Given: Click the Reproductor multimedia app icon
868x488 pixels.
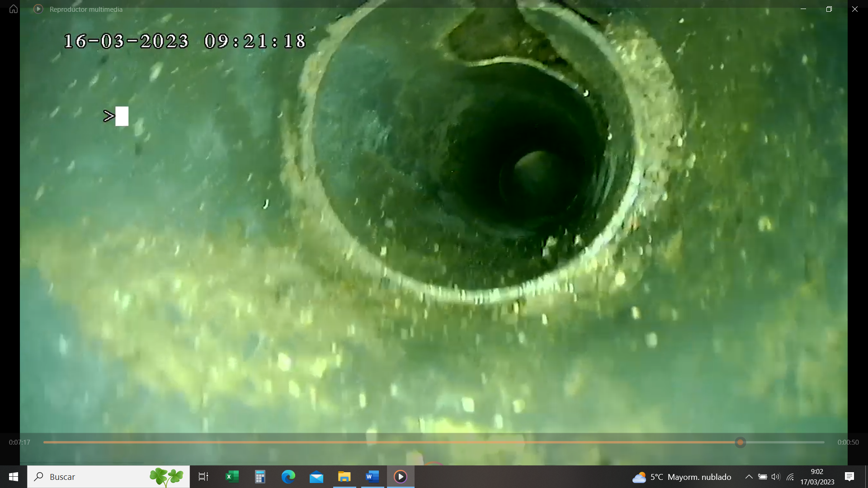Looking at the screenshot, I should coord(38,9).
